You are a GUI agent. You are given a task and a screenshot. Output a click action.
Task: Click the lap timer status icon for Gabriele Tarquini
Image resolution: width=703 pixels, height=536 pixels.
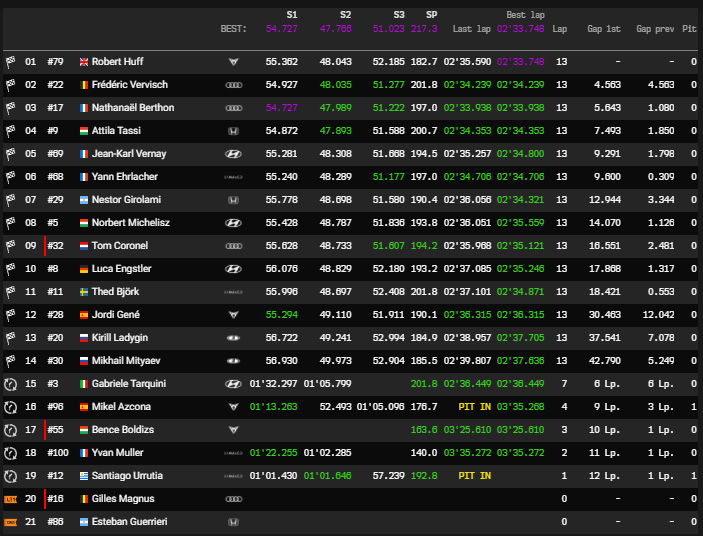click(x=10, y=384)
